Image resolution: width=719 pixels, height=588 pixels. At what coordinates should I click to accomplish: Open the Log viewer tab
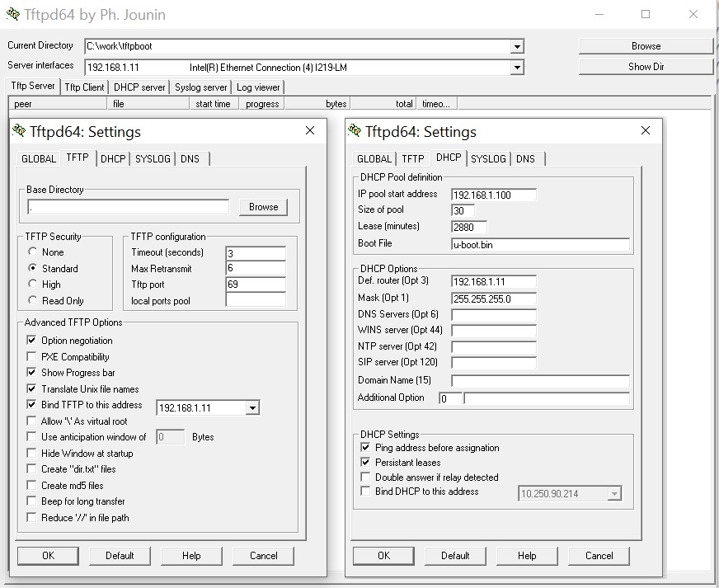(258, 87)
